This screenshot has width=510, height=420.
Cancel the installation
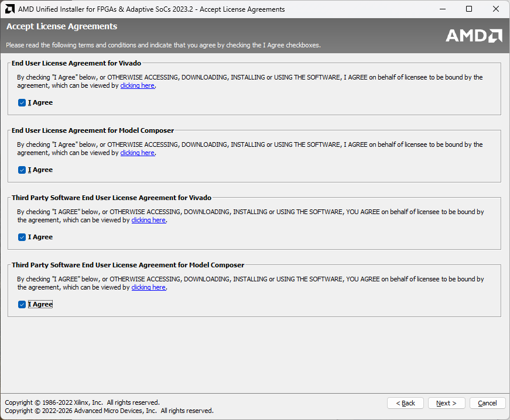(487, 403)
